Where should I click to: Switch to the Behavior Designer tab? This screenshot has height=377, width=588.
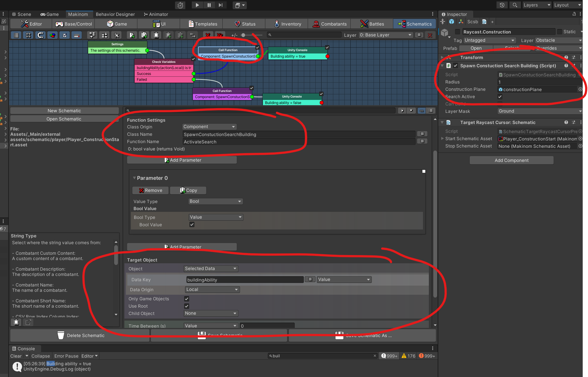[x=115, y=14]
